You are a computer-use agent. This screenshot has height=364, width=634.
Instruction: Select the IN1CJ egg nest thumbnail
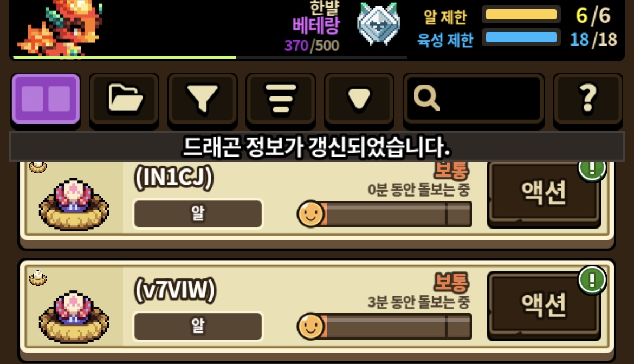74,204
